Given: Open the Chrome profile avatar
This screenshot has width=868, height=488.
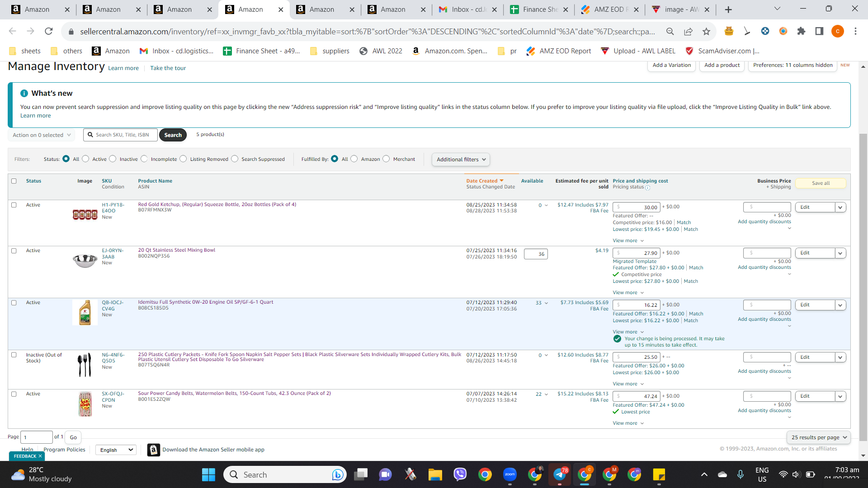Looking at the screenshot, I should (837, 31).
